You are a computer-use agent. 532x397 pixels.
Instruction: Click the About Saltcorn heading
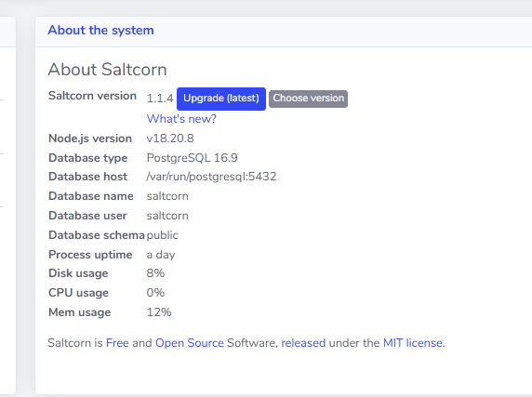[x=107, y=70]
